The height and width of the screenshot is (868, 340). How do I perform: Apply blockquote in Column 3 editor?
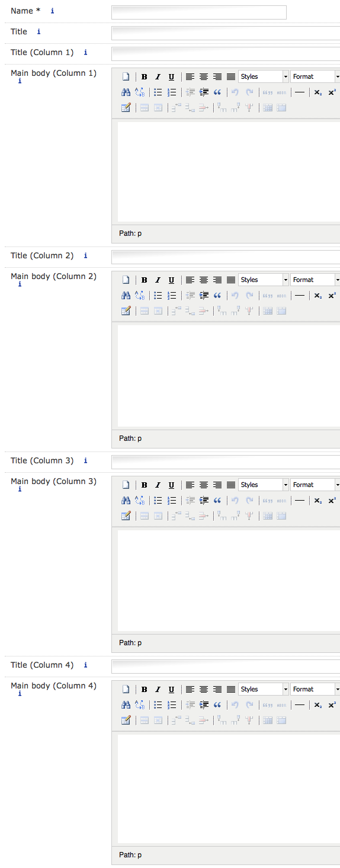point(217,500)
